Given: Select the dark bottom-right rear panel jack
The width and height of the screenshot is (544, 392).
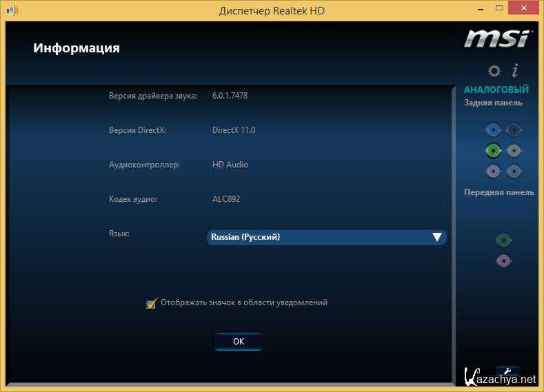Looking at the screenshot, I should [513, 171].
